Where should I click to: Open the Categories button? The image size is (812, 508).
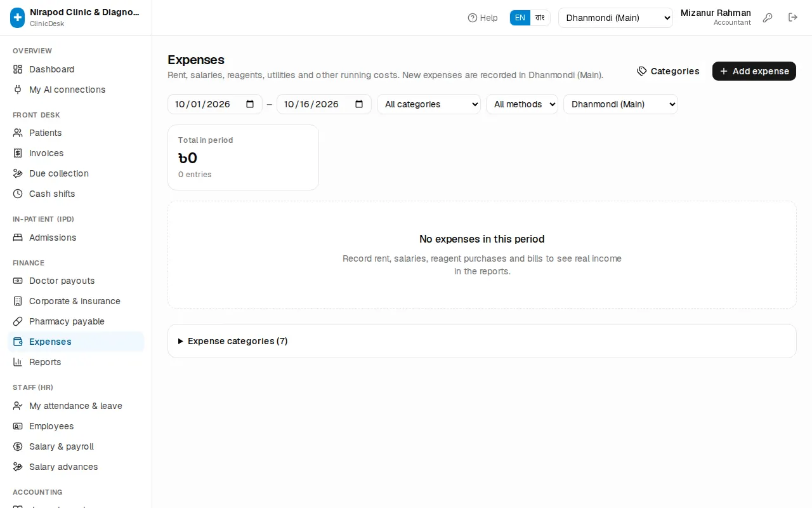point(668,71)
